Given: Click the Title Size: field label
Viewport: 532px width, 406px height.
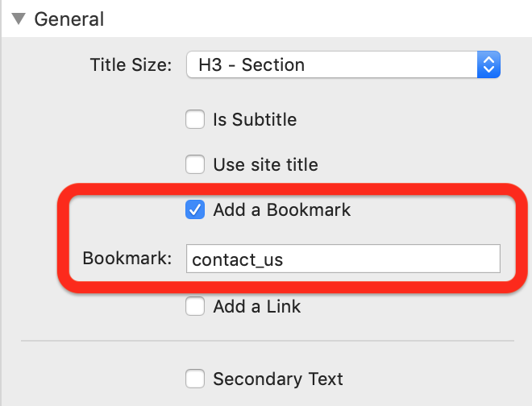Looking at the screenshot, I should pos(131,64).
